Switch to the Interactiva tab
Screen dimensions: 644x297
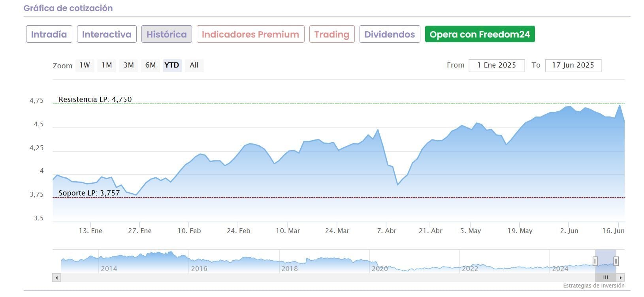107,34
